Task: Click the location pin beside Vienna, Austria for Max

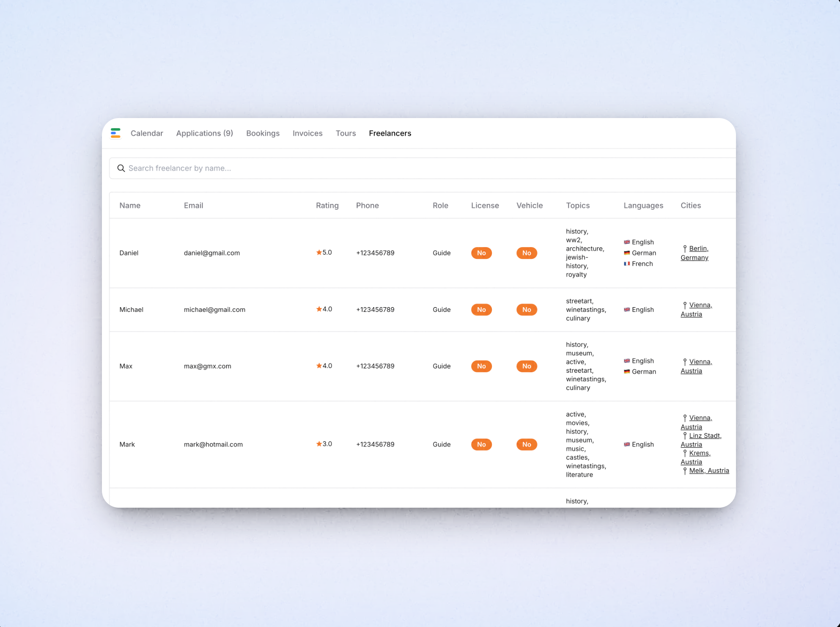Action: click(x=684, y=362)
